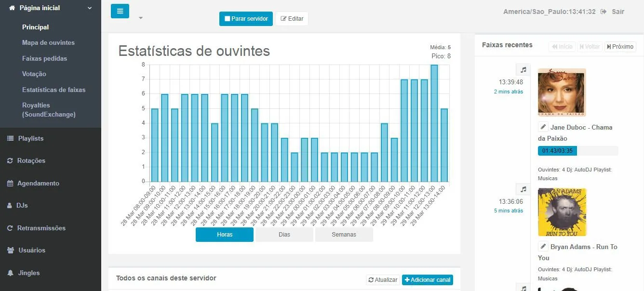Open Jingles from the sidebar
644x291 pixels.
(28, 273)
